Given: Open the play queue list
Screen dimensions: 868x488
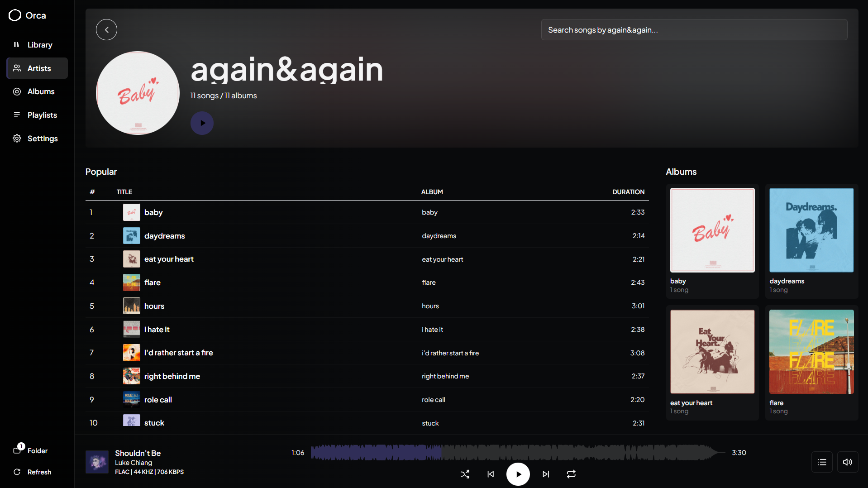Looking at the screenshot, I should 822,462.
